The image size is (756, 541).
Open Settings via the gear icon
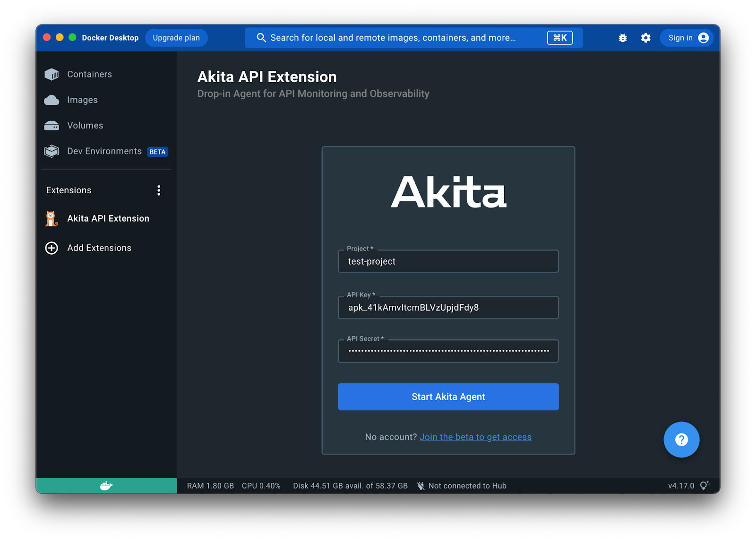(646, 38)
